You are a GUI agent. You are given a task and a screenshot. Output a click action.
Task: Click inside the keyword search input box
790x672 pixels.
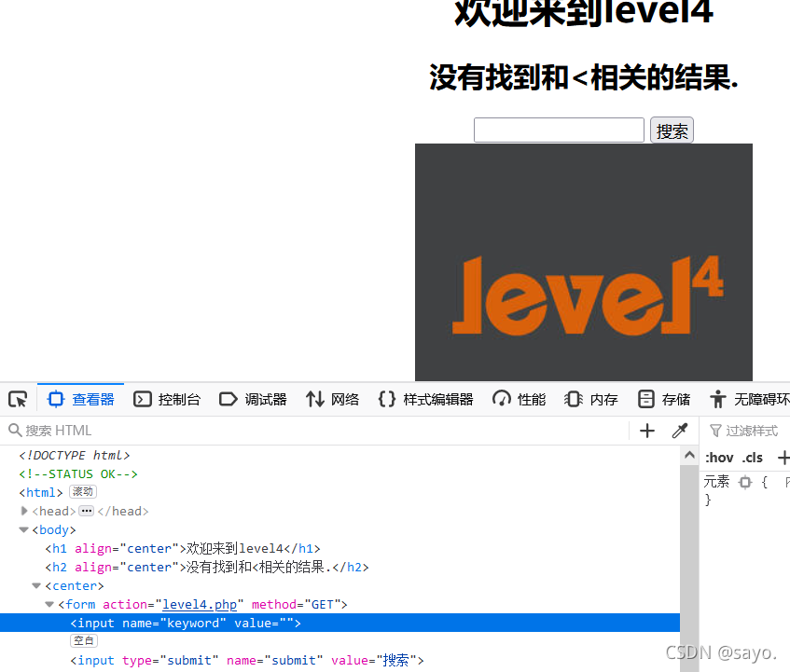point(558,130)
